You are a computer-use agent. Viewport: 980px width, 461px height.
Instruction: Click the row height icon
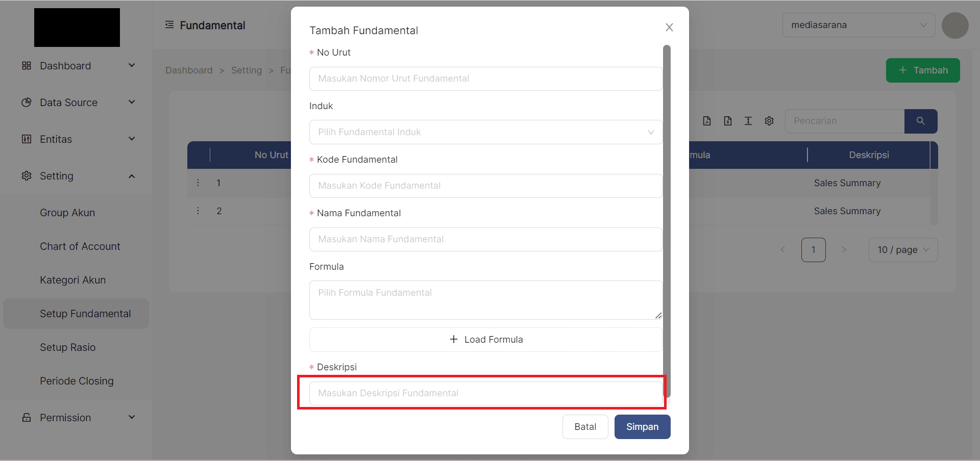coord(748,121)
